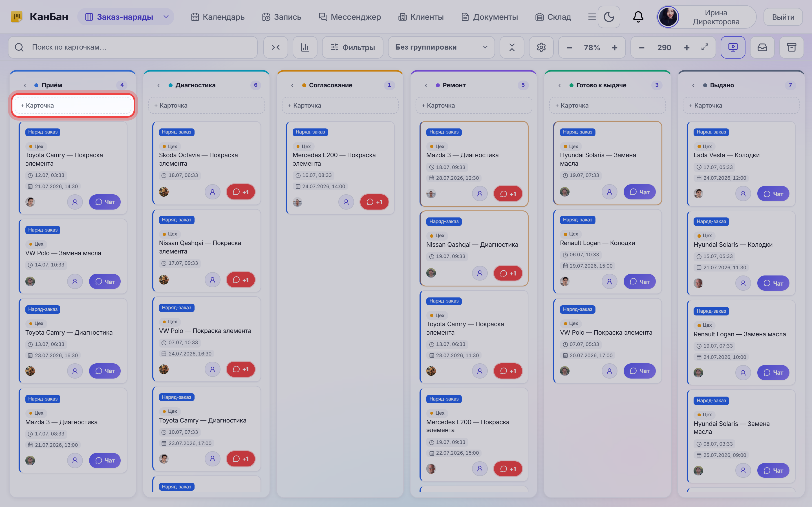Open the inbox tray icon
Screen dimensions: 812x507
point(762,47)
